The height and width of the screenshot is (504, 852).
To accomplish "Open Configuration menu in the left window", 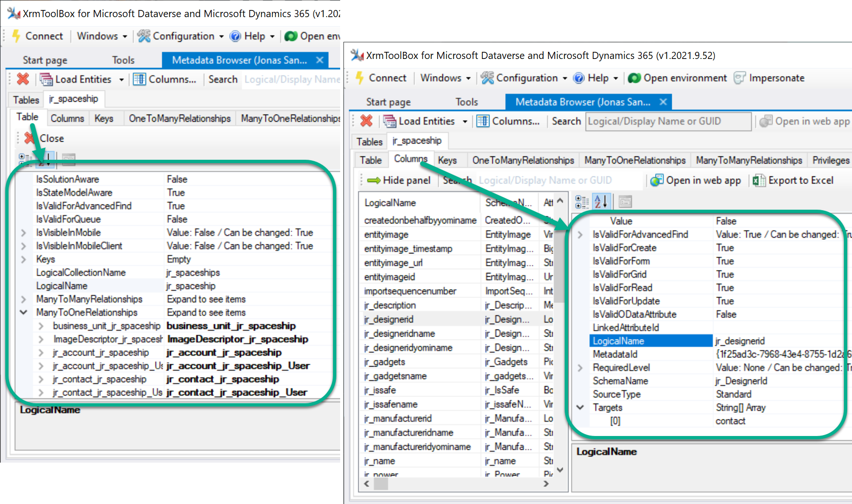I will (x=180, y=36).
